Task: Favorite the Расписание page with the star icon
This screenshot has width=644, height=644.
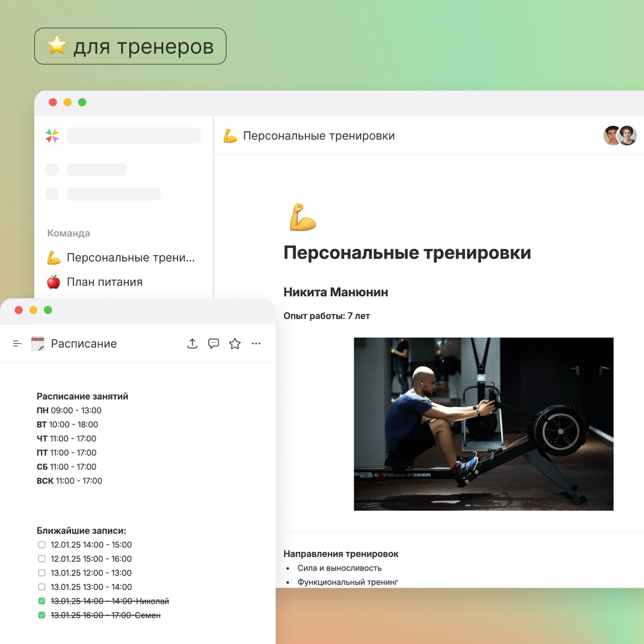Action: [x=235, y=343]
